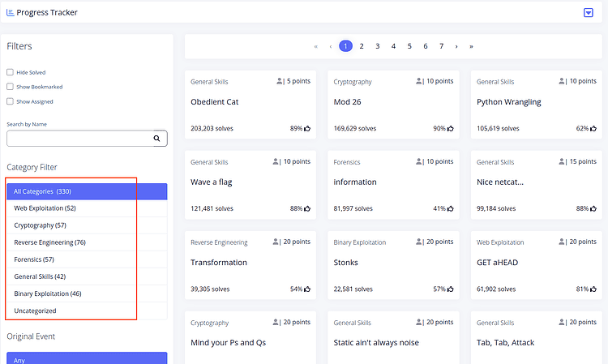Open the Static ain't always noise challenge
Screen dimensions: 608x364
pos(393,337)
